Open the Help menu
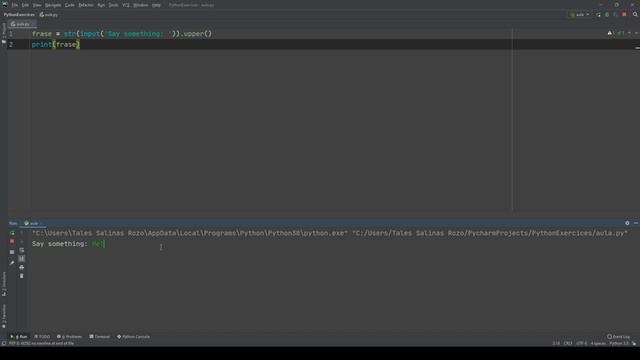The height and width of the screenshot is (360, 640). coord(156,5)
